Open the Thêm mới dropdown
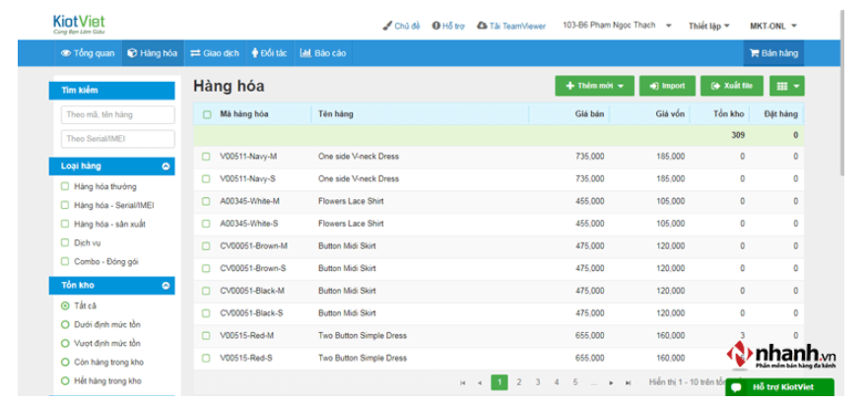868x404 pixels. coord(593,86)
